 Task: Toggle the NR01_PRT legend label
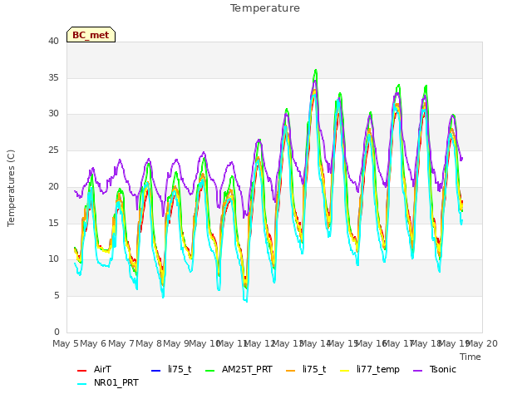pyautogui.click(x=116, y=382)
